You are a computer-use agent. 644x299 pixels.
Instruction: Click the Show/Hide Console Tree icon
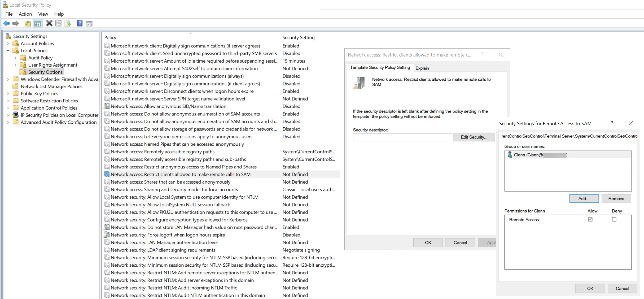pyautogui.click(x=37, y=24)
